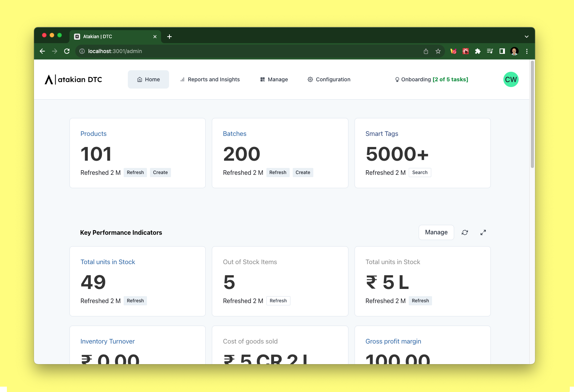Image resolution: width=574 pixels, height=392 pixels.
Task: Click the Onboarding lightbulb icon
Action: tap(397, 79)
